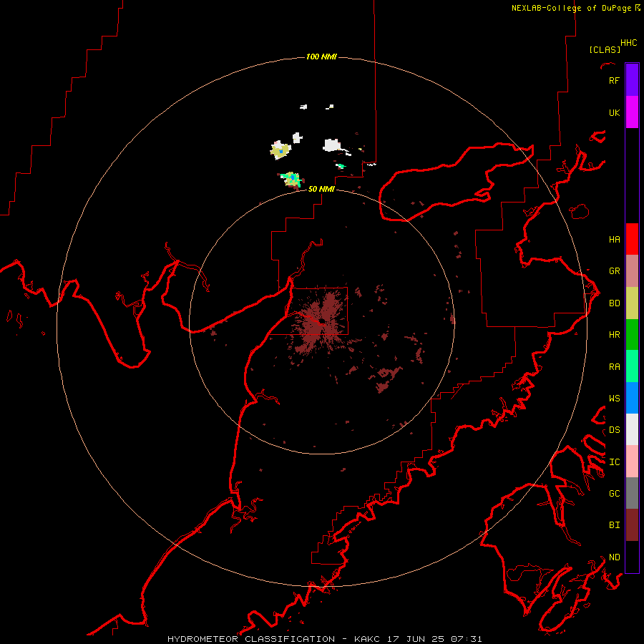Click the NEXLAB-College of DuPage credit text
The image size is (644, 644).
point(571,8)
